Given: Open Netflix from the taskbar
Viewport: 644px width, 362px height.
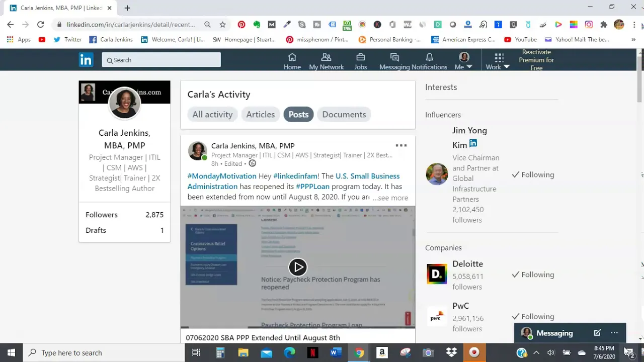Looking at the screenshot, I should pyautogui.click(x=312, y=352).
